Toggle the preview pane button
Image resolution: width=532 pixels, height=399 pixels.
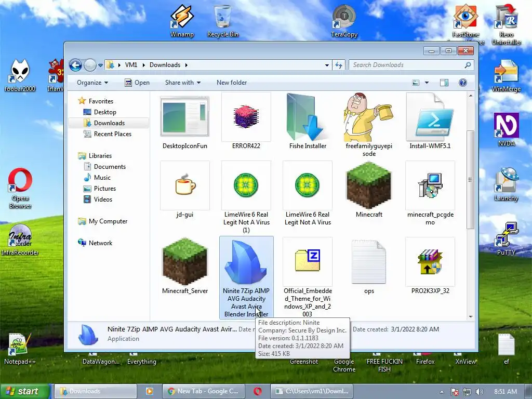click(444, 83)
